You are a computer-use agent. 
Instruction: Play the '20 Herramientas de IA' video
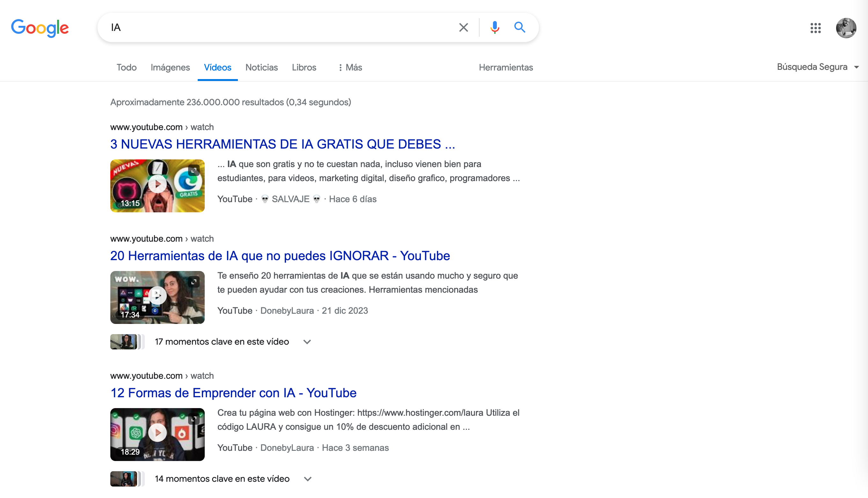coord(157,296)
